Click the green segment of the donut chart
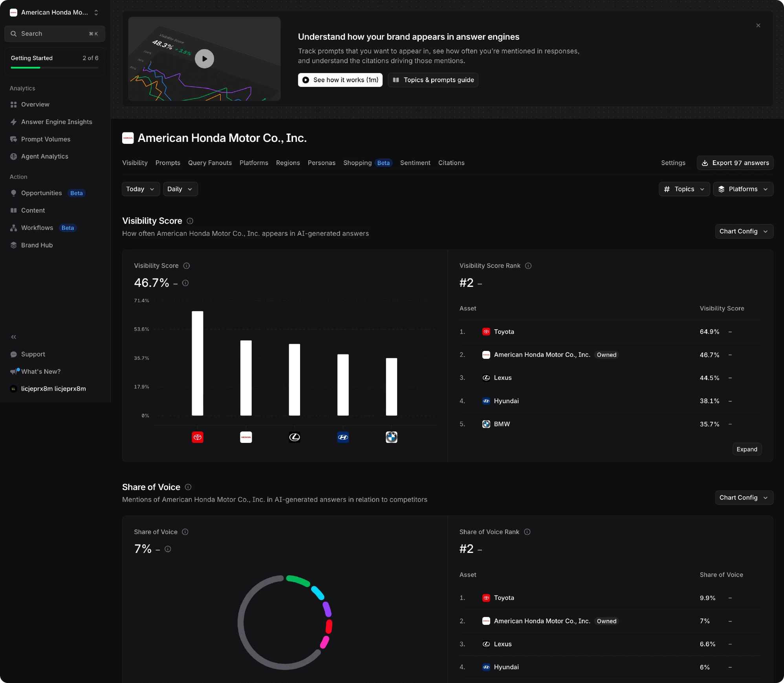Image resolution: width=784 pixels, height=683 pixels. [298, 580]
